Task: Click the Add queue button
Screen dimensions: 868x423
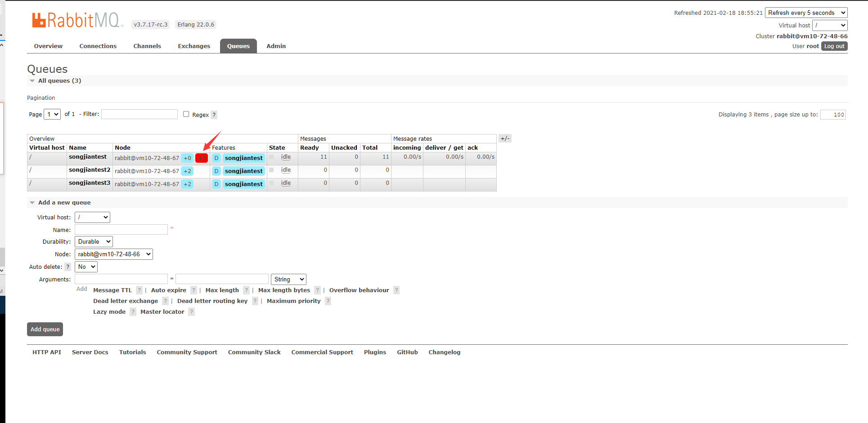Action: point(45,329)
